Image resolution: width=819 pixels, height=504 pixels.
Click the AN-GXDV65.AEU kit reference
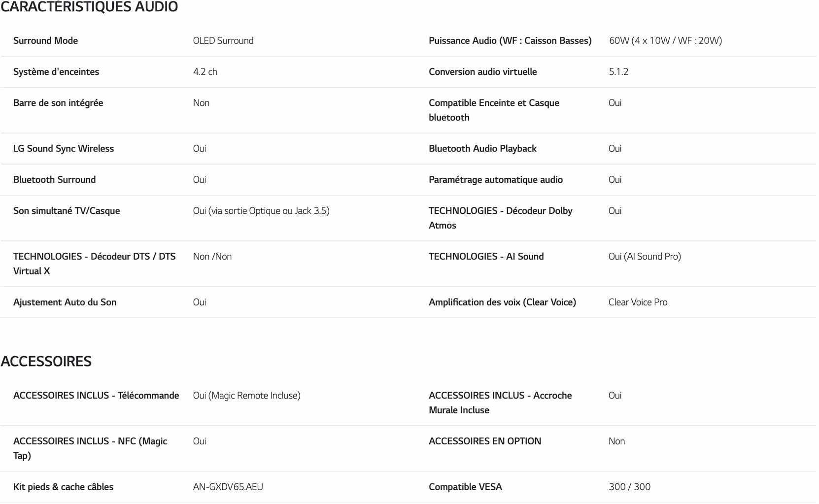(x=228, y=487)
